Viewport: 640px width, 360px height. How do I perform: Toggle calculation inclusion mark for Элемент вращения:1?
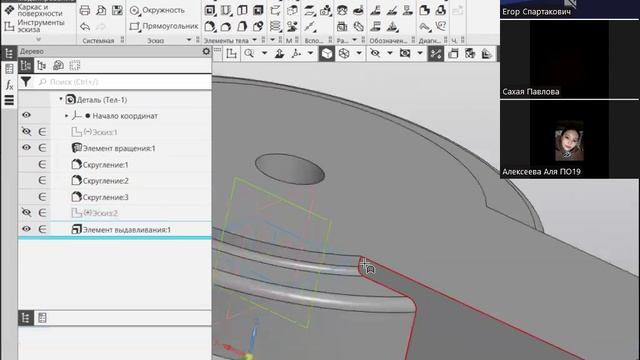coord(42,148)
